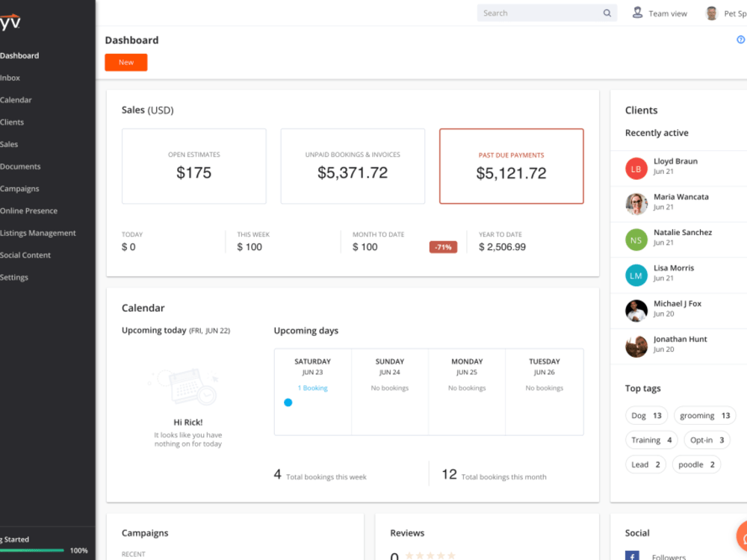747x560 pixels.
Task: Click Lisa Morris's LM avatar
Action: [636, 276]
